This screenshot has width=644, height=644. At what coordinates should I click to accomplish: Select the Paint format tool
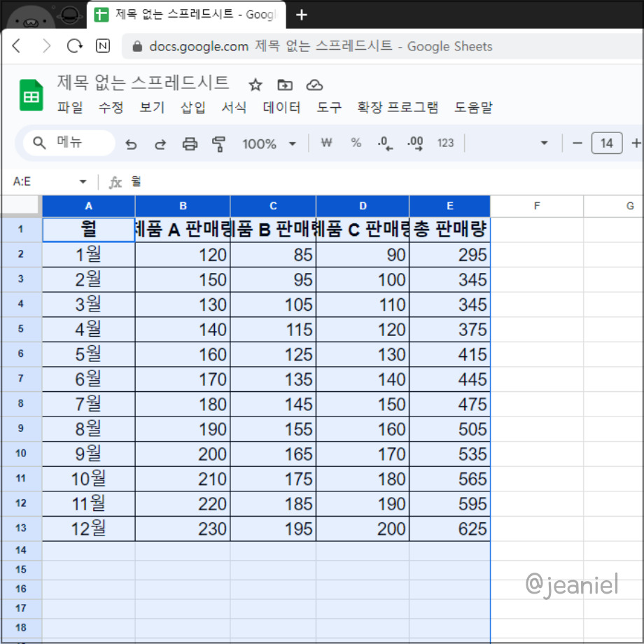tap(219, 143)
